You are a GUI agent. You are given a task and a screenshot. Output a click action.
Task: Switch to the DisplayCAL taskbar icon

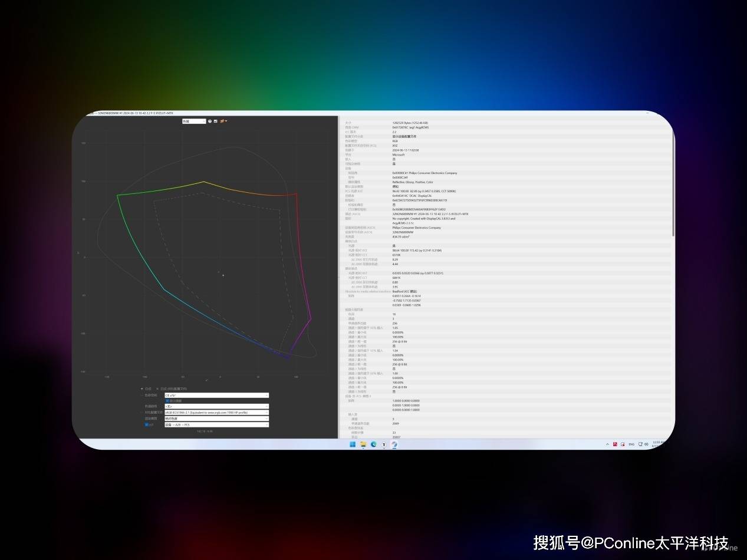(394, 444)
